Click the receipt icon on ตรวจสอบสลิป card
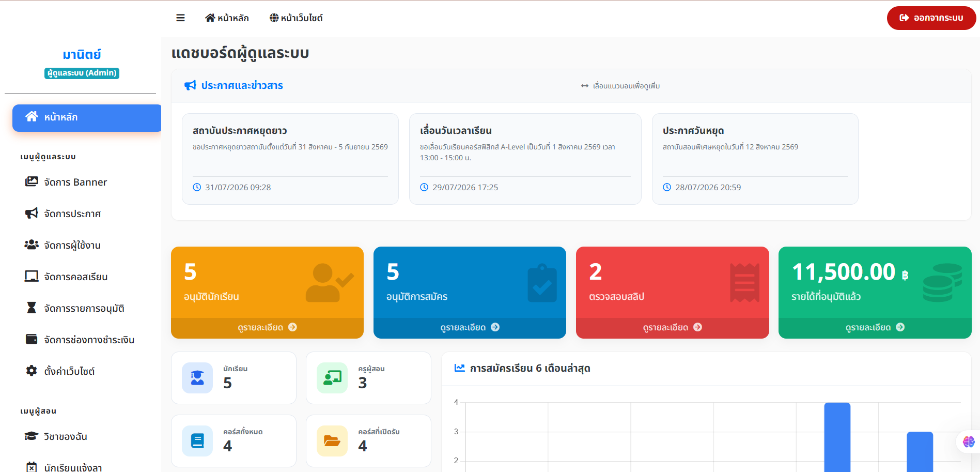Screen dimensions: 980x472 [x=744, y=283]
